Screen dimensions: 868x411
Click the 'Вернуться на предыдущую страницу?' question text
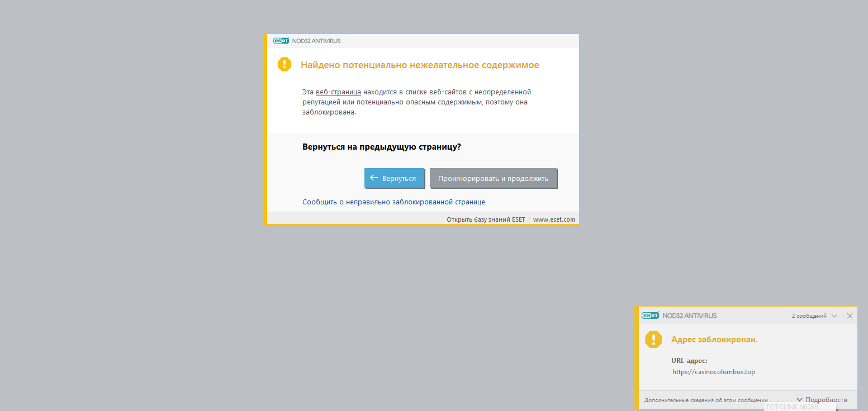[x=381, y=147]
